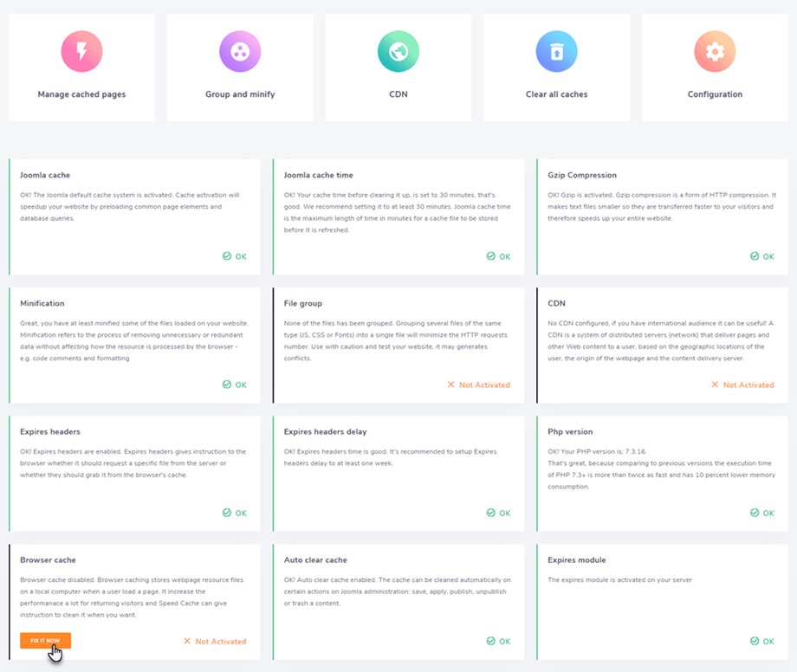Click the X icon in File group card
This screenshot has width=797, height=672.
click(x=451, y=384)
